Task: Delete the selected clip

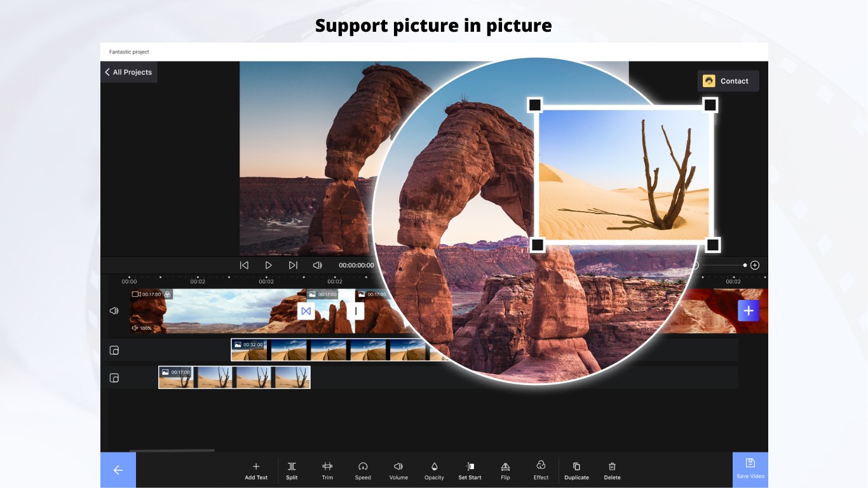Action: click(x=612, y=470)
